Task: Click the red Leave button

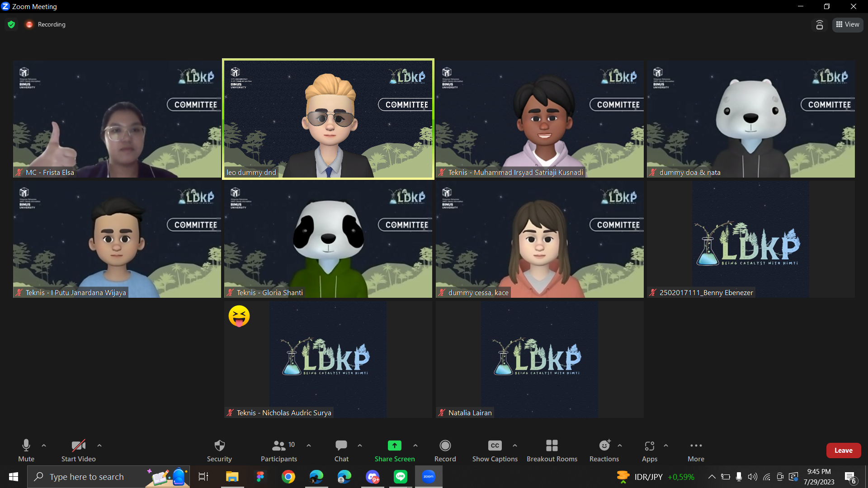Action: pos(843,450)
